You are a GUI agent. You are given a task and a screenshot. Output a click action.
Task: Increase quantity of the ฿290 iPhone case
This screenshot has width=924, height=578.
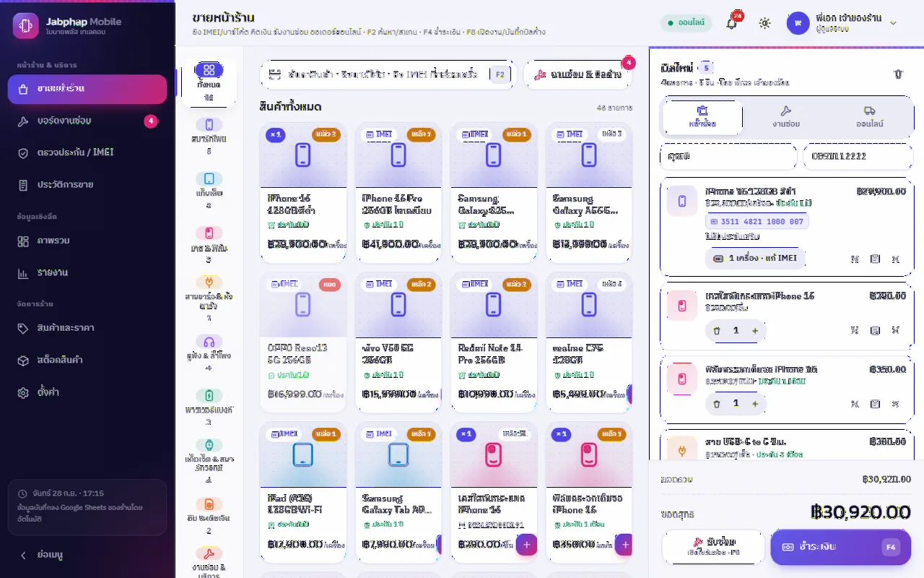pyautogui.click(x=755, y=331)
